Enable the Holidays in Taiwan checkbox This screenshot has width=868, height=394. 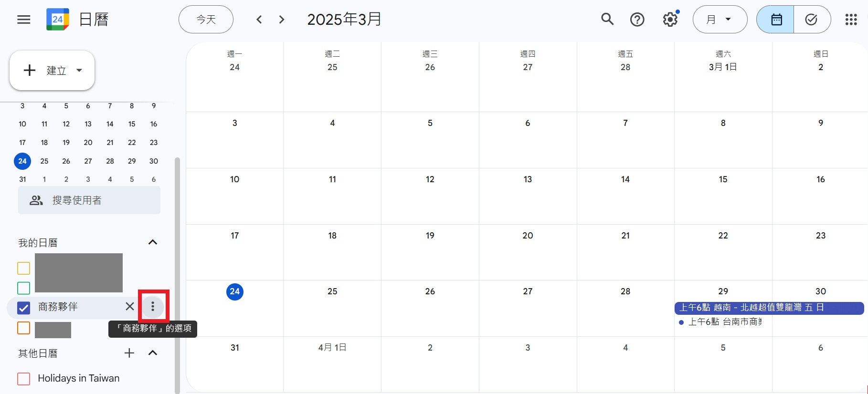[23, 379]
